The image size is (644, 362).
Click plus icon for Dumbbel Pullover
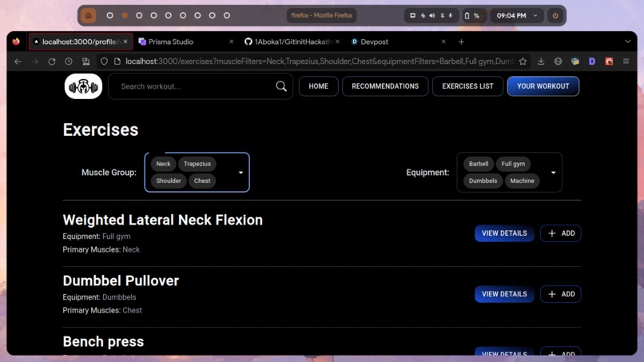coord(552,294)
